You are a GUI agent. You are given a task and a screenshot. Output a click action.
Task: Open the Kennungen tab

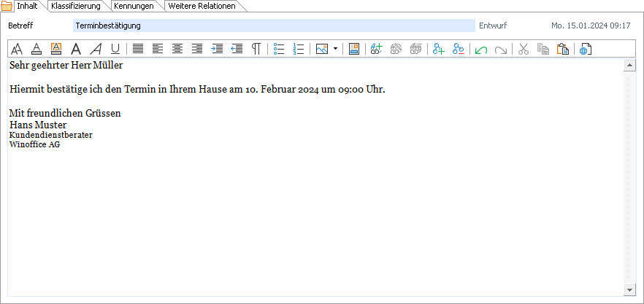click(x=134, y=6)
